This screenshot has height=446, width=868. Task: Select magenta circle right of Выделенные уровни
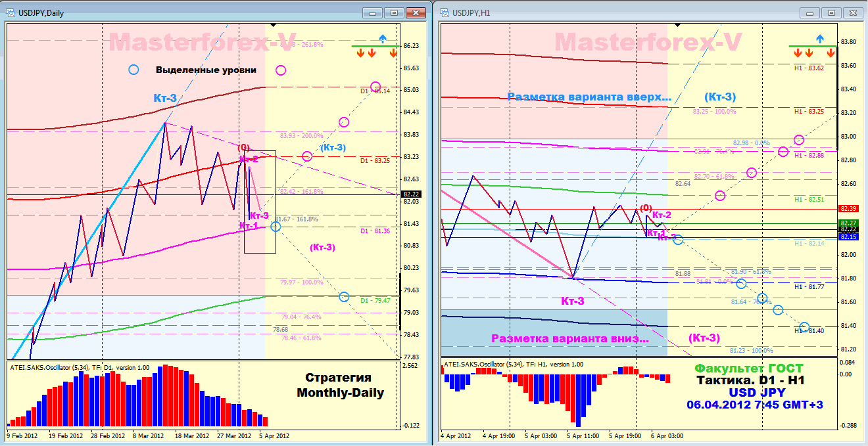pyautogui.click(x=281, y=70)
